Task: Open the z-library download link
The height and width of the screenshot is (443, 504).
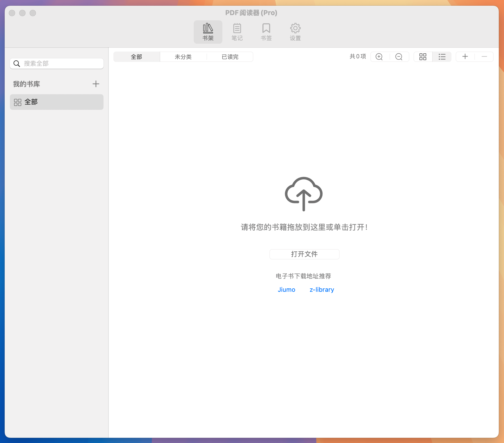Action: [x=321, y=289]
